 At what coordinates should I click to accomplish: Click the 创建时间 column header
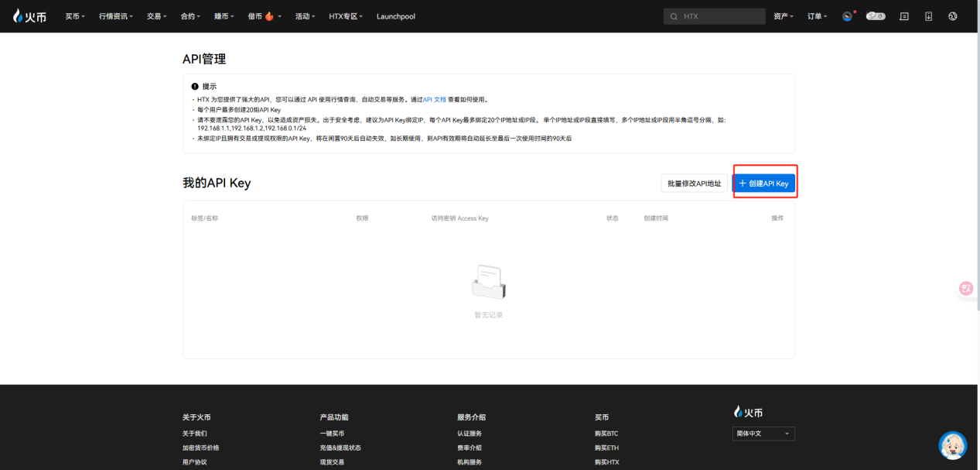(656, 218)
